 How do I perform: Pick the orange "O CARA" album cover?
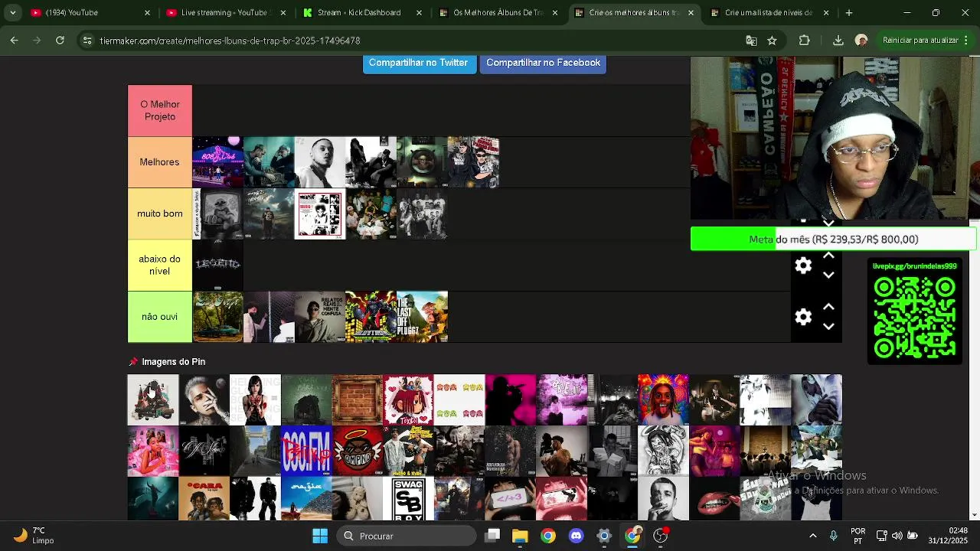pos(204,498)
